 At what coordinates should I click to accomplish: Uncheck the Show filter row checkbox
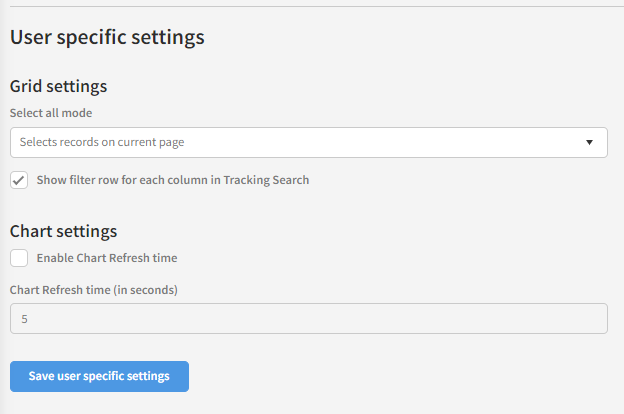coord(19,180)
